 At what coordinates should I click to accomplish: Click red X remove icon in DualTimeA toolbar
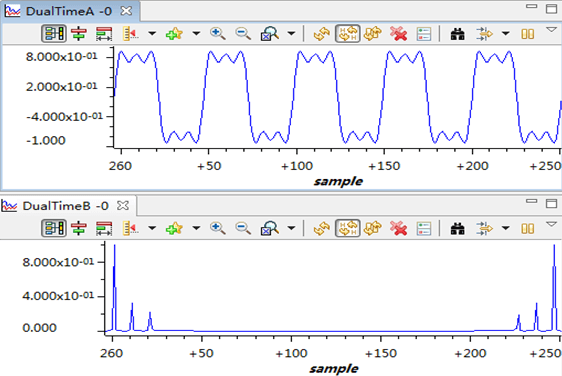coord(398,34)
